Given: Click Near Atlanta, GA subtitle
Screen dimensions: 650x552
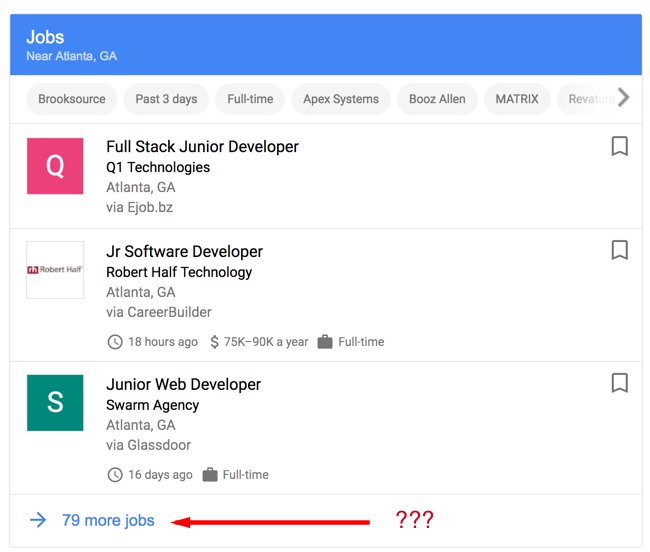Looking at the screenshot, I should pos(72,56).
